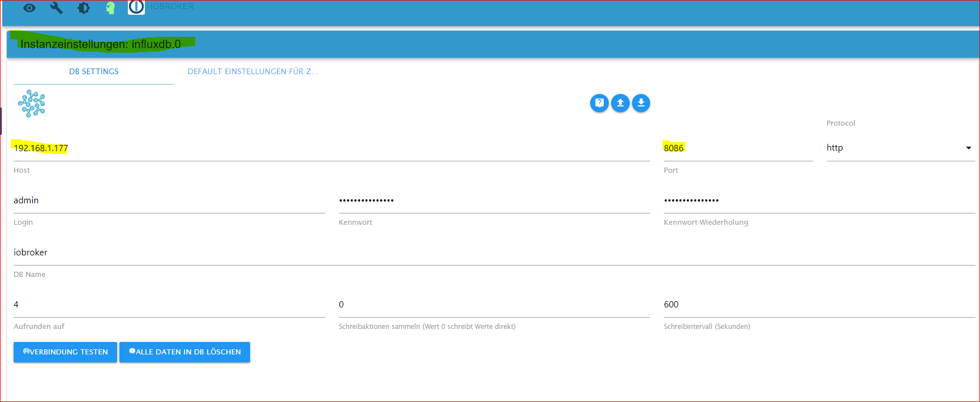Screen dimensions: 980x402
Task: Open the Protocol dropdown showing http
Action: coord(901,148)
